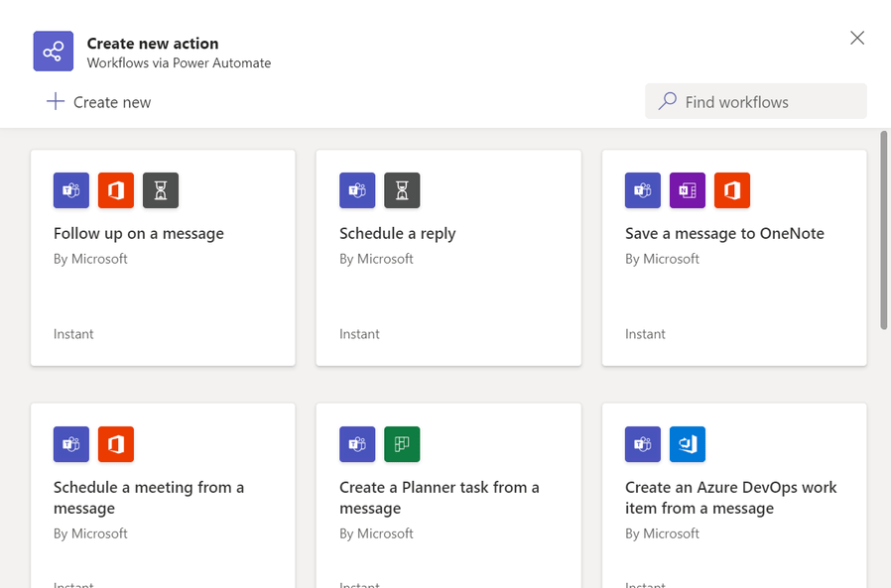This screenshot has height=588, width=891.
Task: Click the OneNote icon on Save message card
Action: (688, 190)
